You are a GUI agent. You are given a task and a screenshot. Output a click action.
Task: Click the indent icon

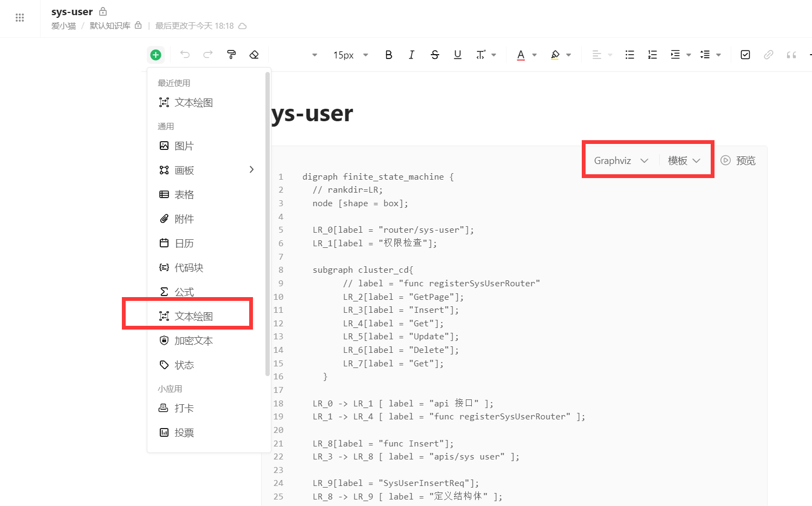pyautogui.click(x=675, y=55)
